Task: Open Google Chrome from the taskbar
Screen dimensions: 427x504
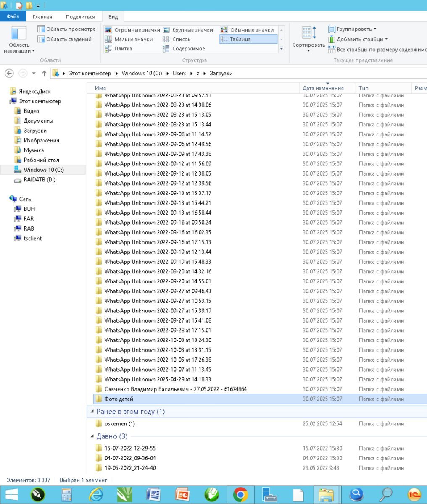Action: (240, 495)
